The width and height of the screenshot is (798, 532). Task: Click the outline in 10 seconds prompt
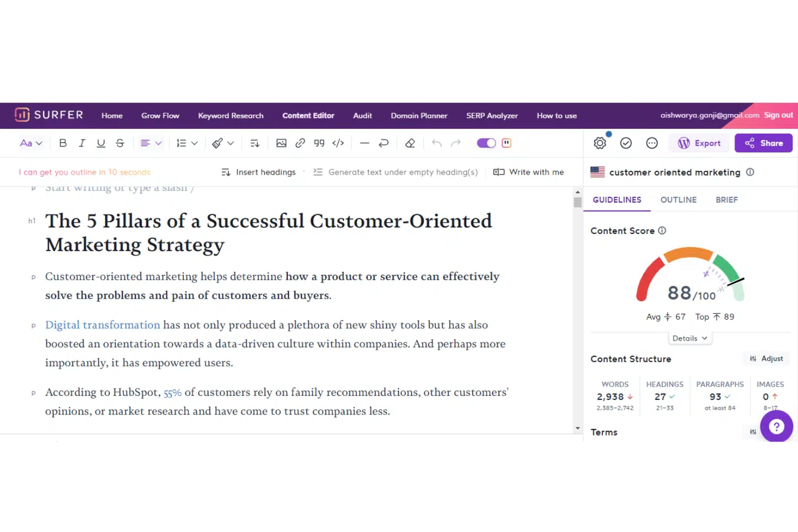[85, 172]
